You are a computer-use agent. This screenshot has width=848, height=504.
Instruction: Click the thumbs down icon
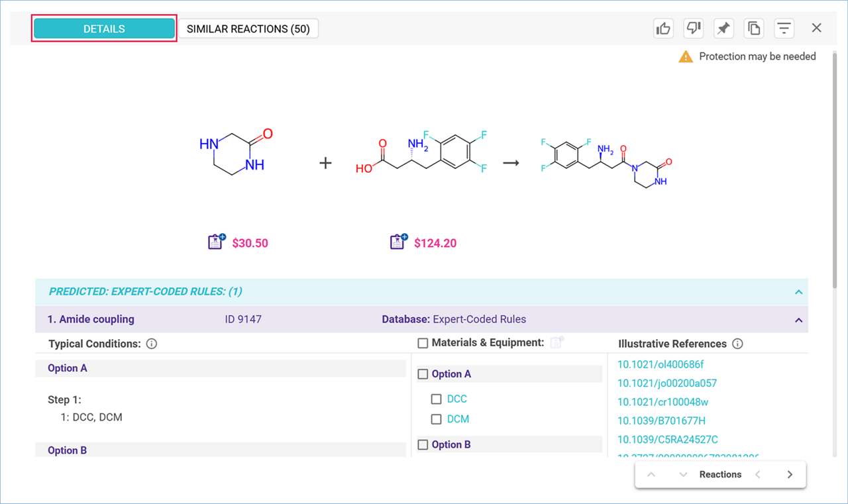coord(694,28)
